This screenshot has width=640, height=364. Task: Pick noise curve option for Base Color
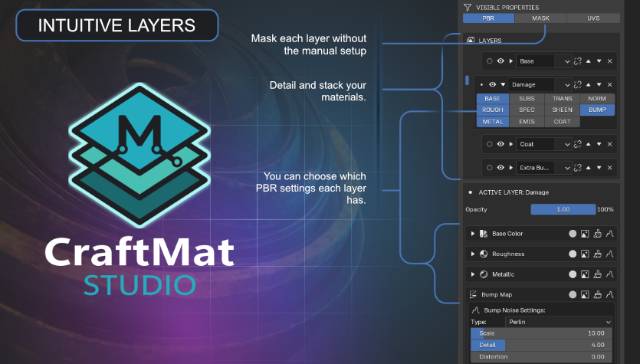click(610, 234)
